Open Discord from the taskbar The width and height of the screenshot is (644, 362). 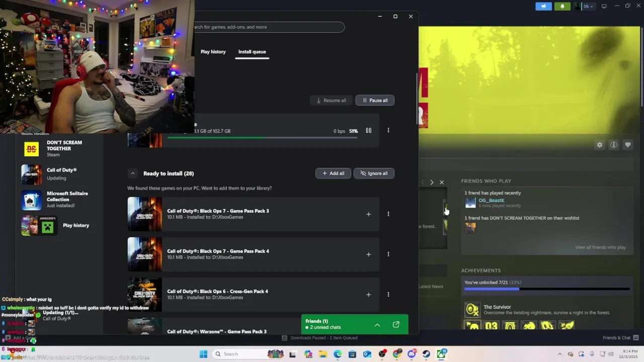pos(412,354)
